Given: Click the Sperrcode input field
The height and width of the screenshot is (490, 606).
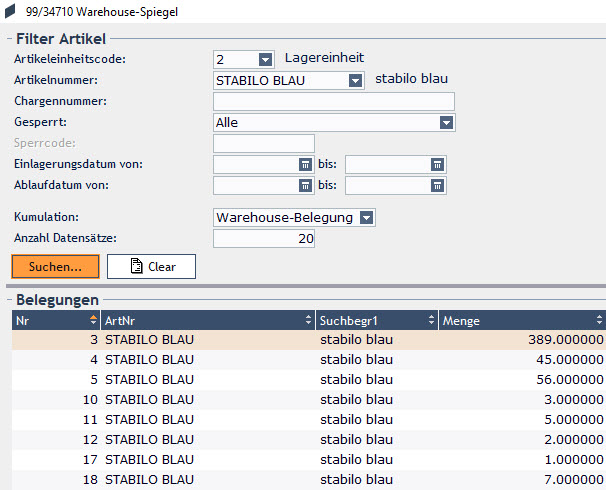Looking at the screenshot, I should [x=264, y=144].
